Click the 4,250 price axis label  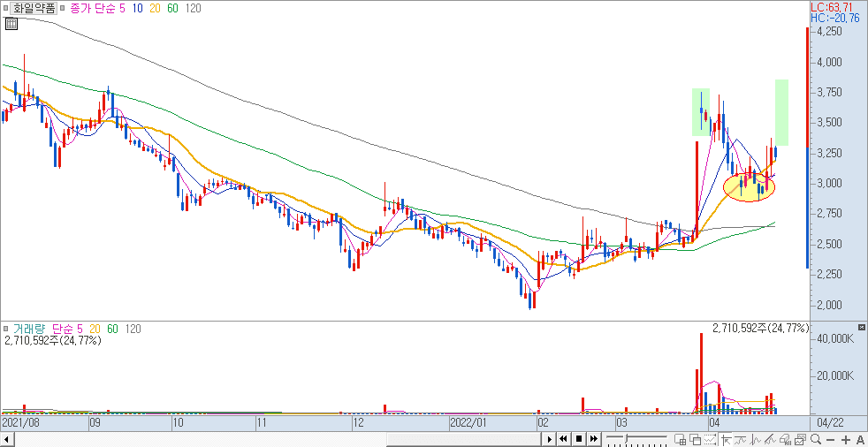[x=829, y=32]
